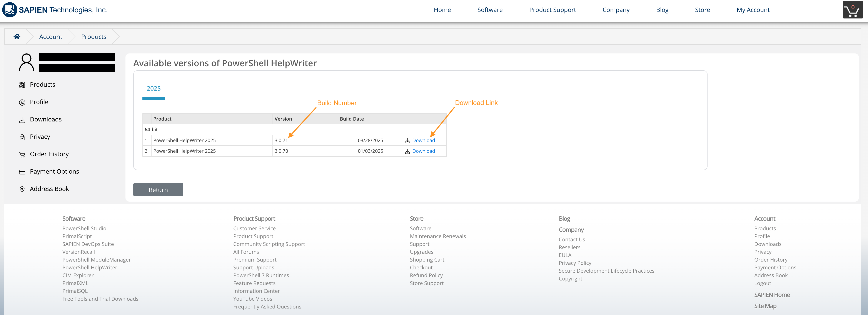Click the Profile sidebar icon
This screenshot has width=868, height=315.
22,103
